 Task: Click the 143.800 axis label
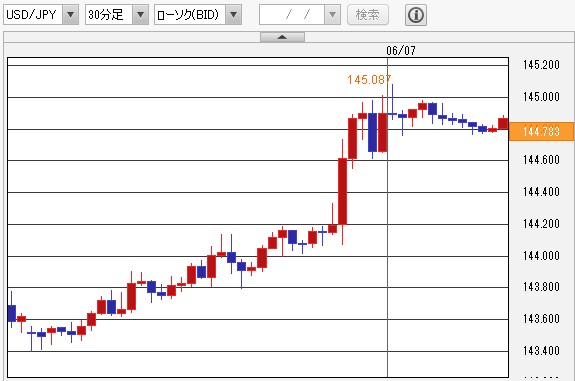(541, 287)
